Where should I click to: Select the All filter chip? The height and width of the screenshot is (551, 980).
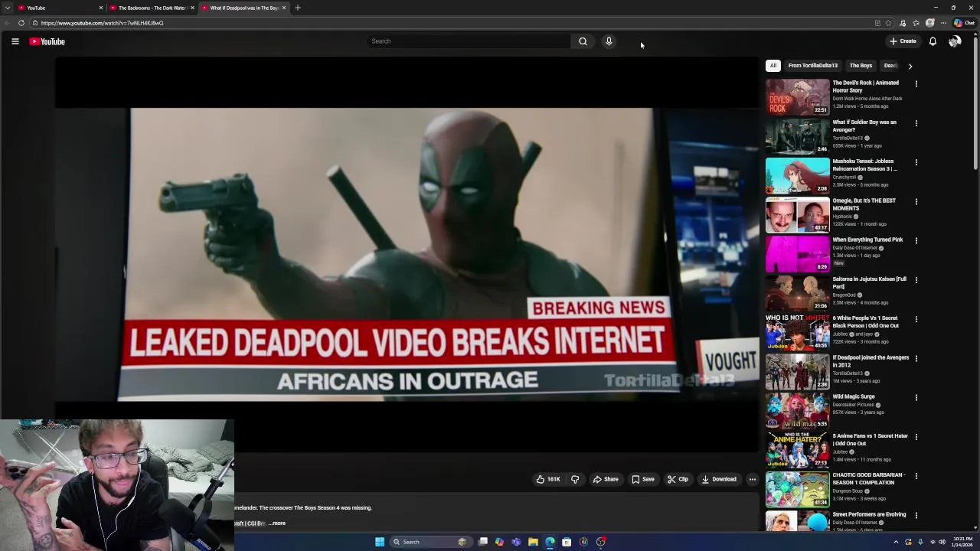[x=773, y=66]
